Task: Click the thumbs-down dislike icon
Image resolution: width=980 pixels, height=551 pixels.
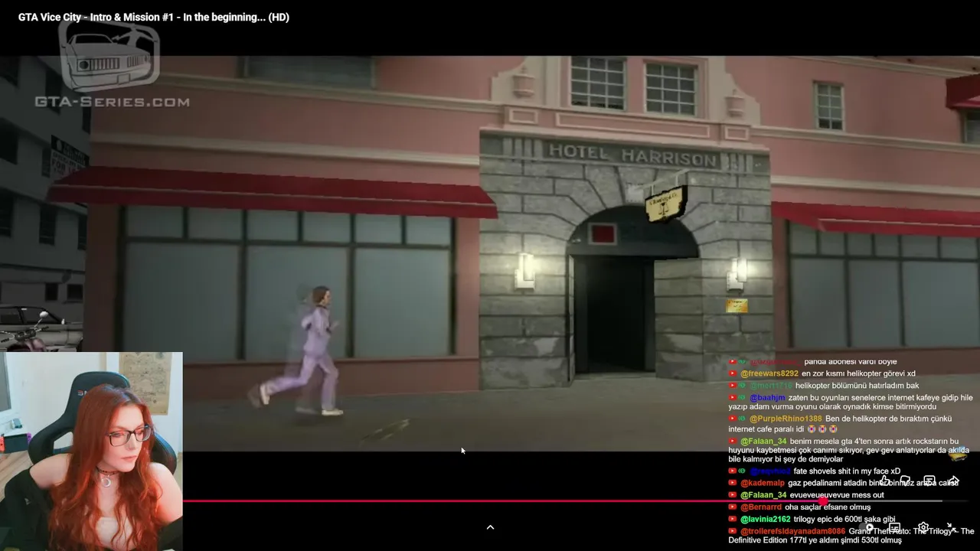Action: click(x=905, y=481)
